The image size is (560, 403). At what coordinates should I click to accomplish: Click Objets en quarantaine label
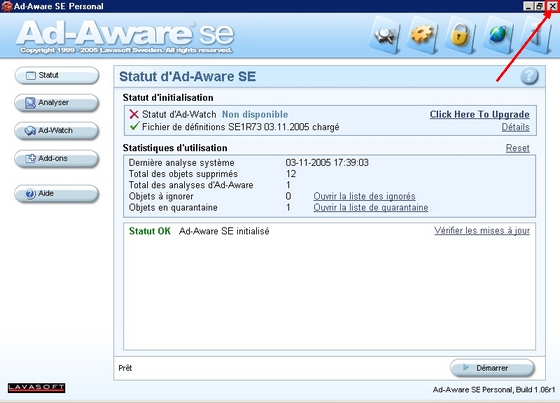173,207
